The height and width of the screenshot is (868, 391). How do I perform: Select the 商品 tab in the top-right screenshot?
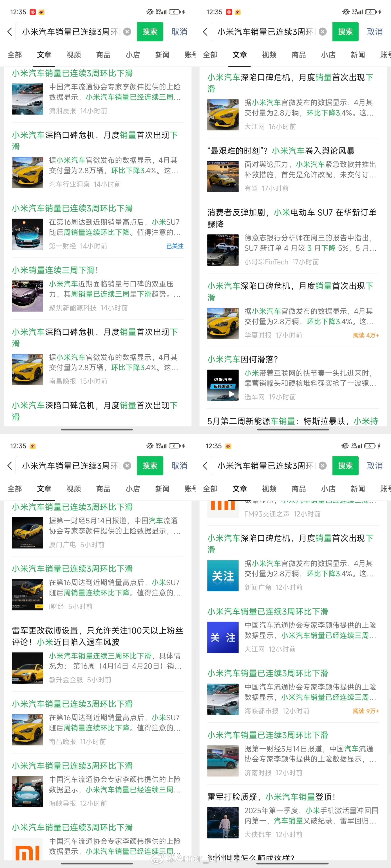tap(298, 55)
